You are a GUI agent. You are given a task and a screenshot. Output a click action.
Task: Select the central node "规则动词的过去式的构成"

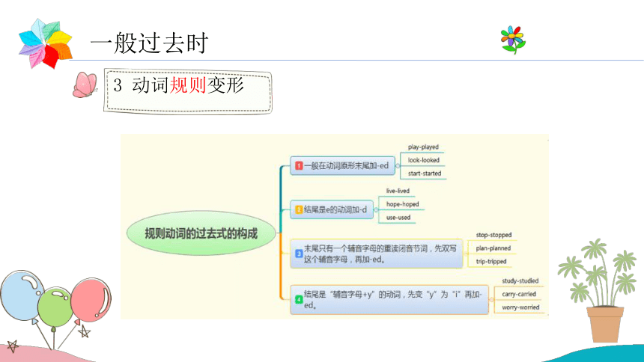click(201, 233)
